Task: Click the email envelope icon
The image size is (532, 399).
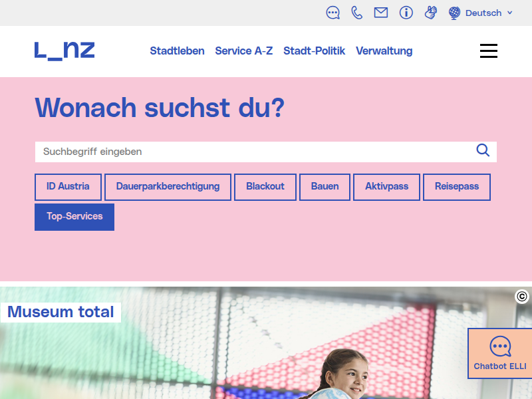Action: click(x=381, y=13)
